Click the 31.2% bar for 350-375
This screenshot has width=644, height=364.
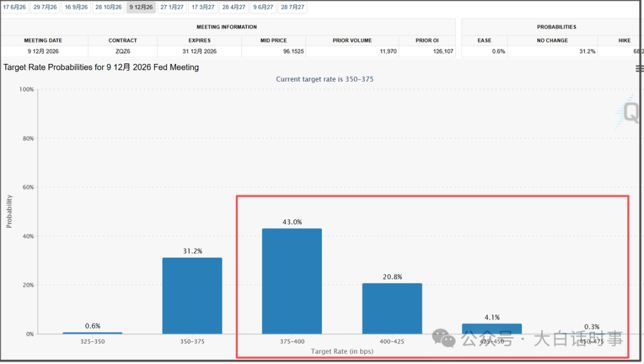coord(192,296)
